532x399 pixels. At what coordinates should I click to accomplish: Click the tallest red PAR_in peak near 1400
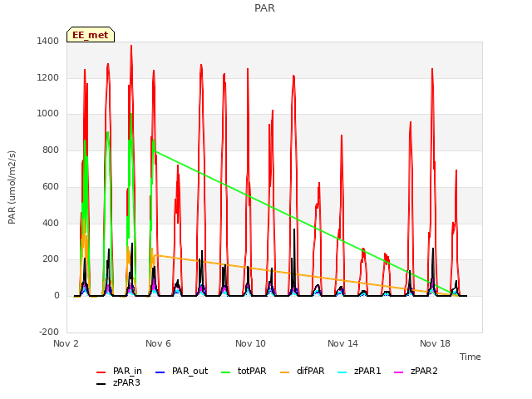tap(131, 47)
